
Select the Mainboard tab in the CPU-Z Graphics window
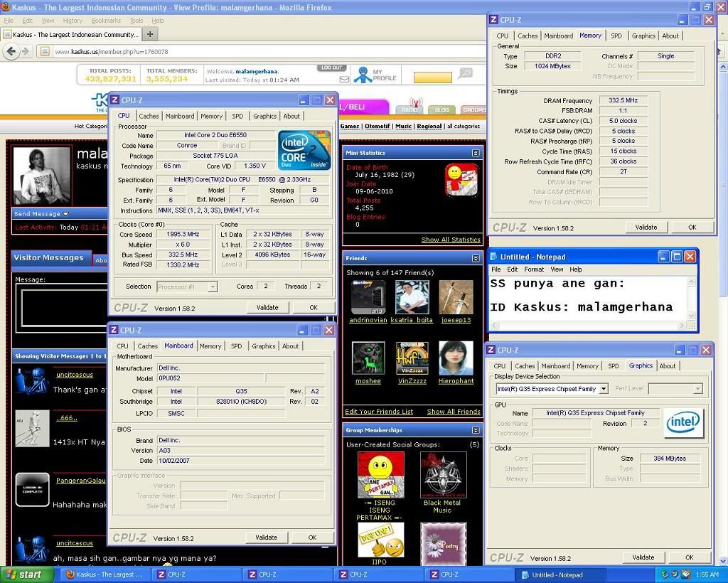555,366
